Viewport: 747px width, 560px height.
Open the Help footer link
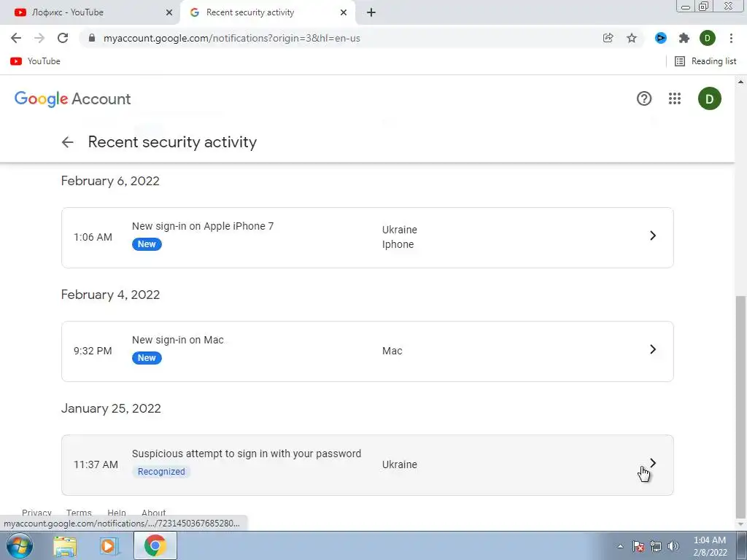pyautogui.click(x=117, y=513)
